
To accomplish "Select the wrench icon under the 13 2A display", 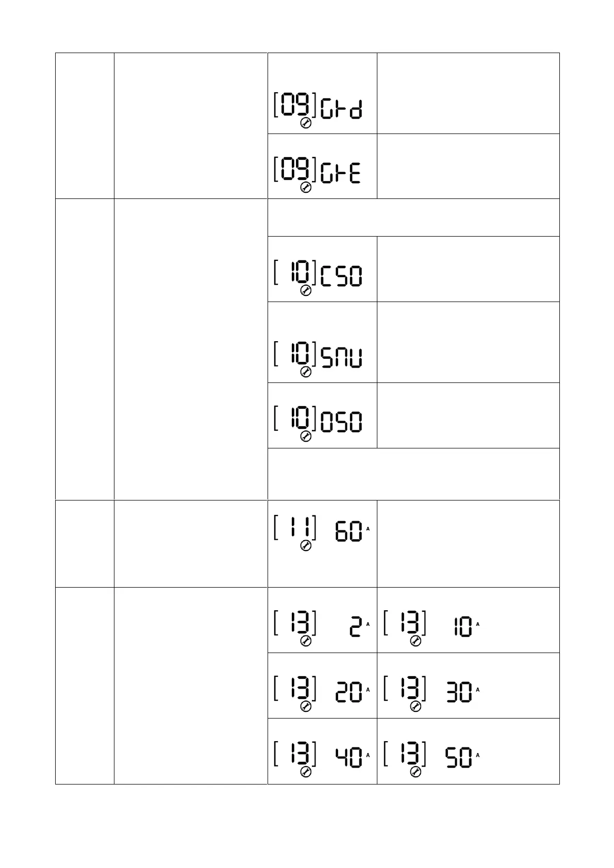I will (x=306, y=641).
